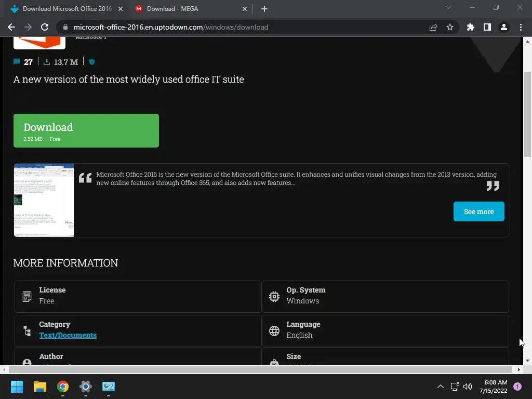Click the Category tree icon
This screenshot has width=532, height=399.
[x=27, y=331]
